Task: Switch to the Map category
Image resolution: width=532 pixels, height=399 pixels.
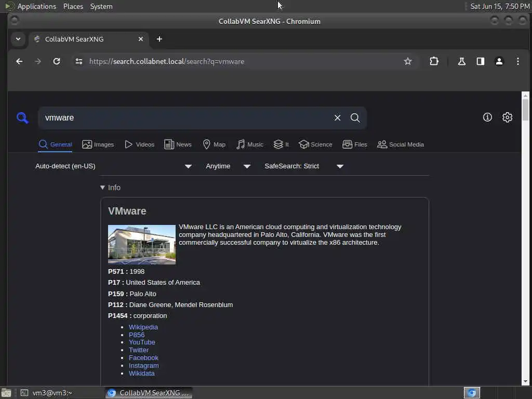Action: (214, 144)
